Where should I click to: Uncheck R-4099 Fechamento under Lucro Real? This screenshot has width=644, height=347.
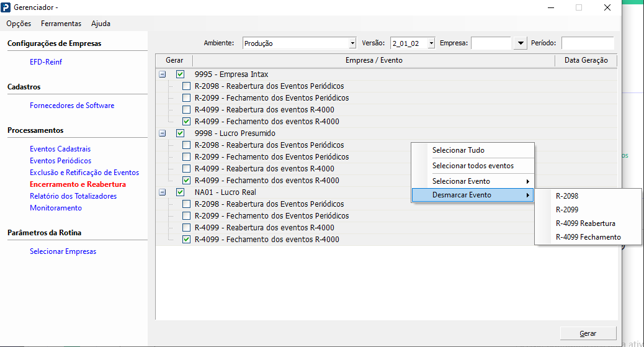(x=186, y=240)
